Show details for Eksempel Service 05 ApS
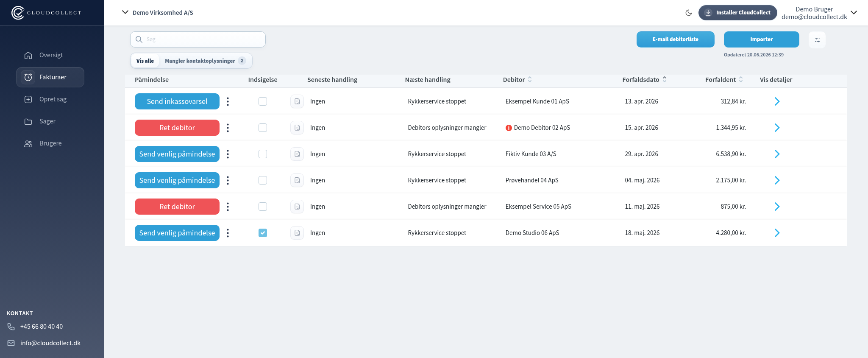 [777, 207]
